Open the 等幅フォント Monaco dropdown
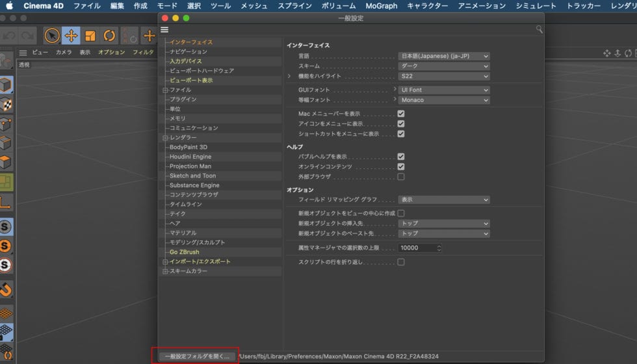The width and height of the screenshot is (637, 364). pyautogui.click(x=444, y=100)
